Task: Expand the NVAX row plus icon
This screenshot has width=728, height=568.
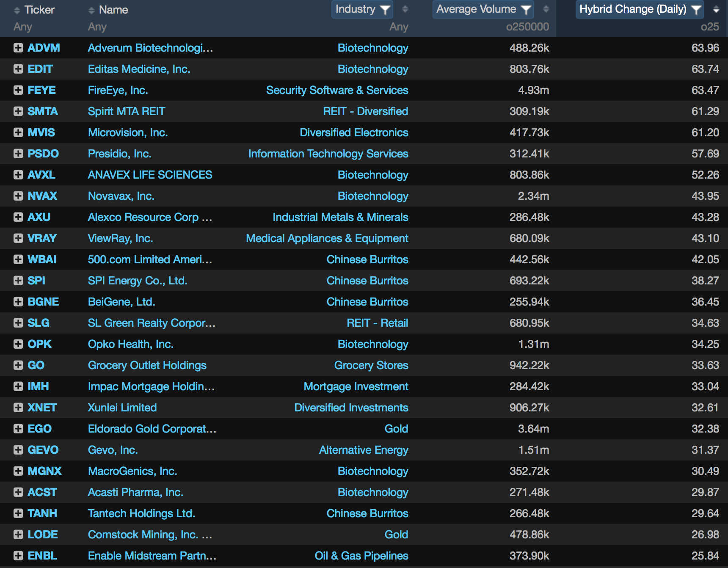Action: 18,196
